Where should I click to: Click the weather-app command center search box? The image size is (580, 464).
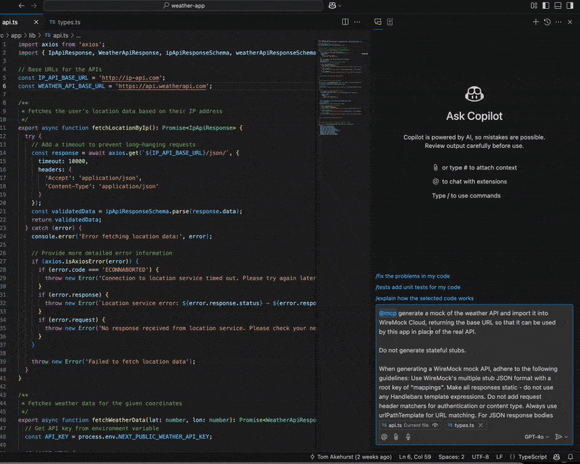183,6
